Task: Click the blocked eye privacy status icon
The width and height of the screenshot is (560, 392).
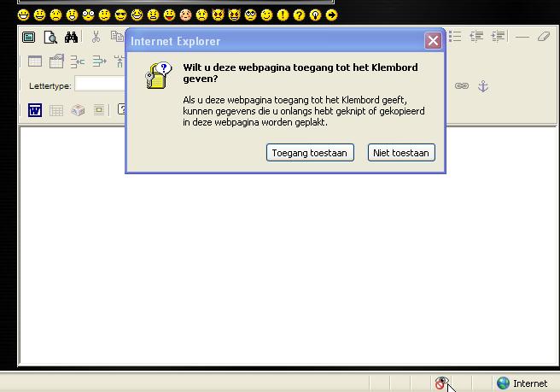Action: (441, 383)
